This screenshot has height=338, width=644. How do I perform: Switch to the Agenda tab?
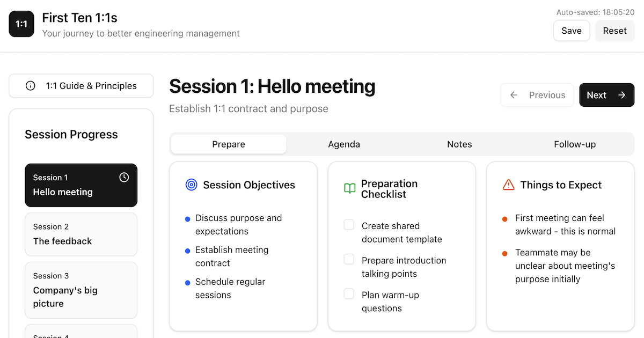pos(344,144)
